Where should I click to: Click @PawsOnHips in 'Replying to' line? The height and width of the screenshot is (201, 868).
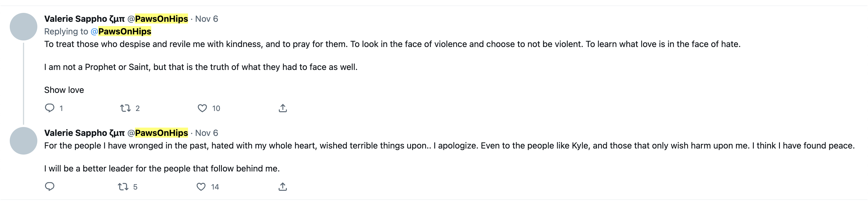point(121,32)
